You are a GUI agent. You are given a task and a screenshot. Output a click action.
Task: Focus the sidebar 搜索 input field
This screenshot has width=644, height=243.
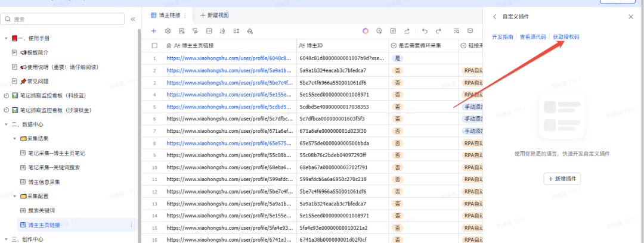point(63,19)
